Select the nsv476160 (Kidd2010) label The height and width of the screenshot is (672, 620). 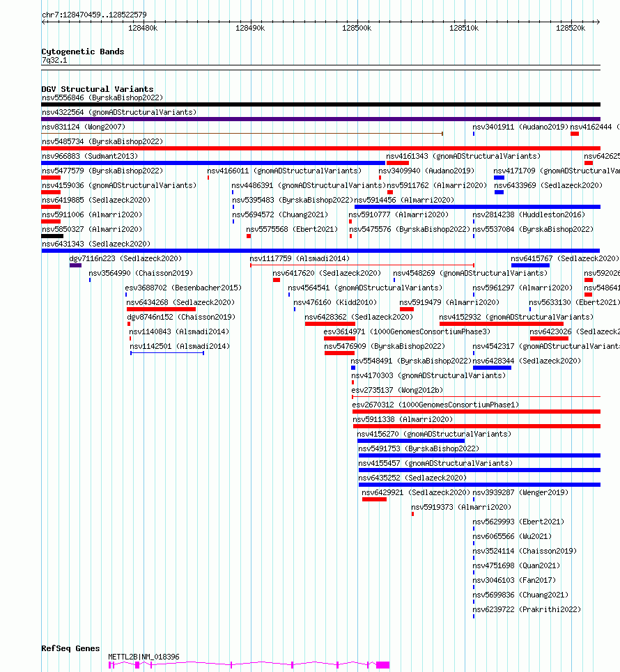(x=335, y=302)
